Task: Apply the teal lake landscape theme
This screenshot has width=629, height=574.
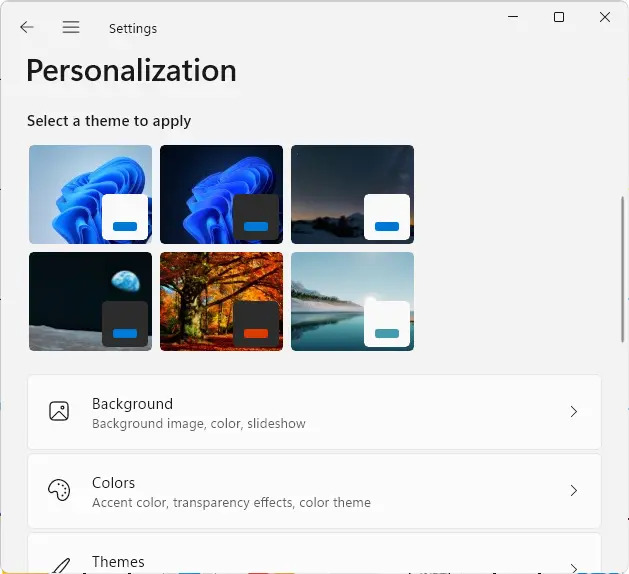Action: (353, 302)
